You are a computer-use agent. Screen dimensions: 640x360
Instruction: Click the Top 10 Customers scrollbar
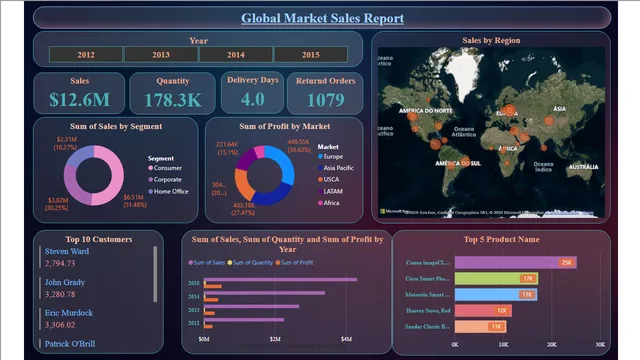click(x=155, y=274)
